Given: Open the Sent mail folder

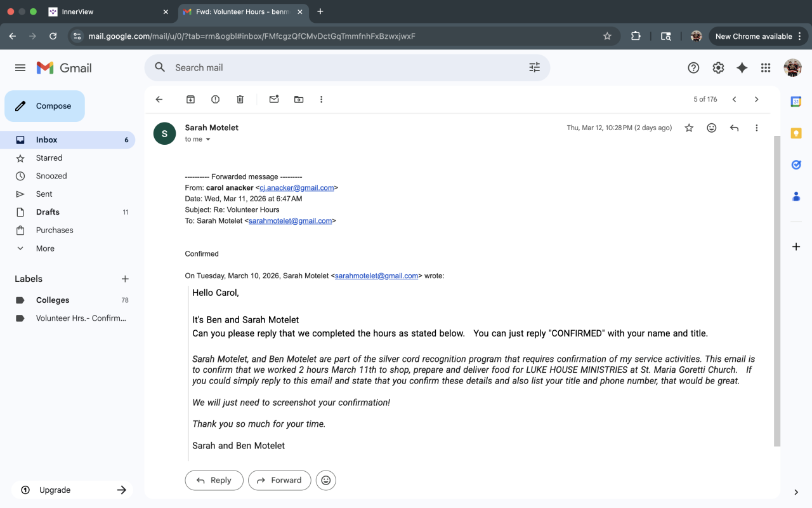Looking at the screenshot, I should [44, 194].
